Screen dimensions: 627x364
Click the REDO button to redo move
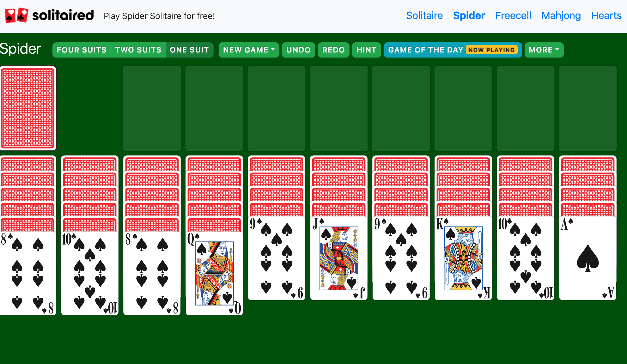(x=334, y=49)
